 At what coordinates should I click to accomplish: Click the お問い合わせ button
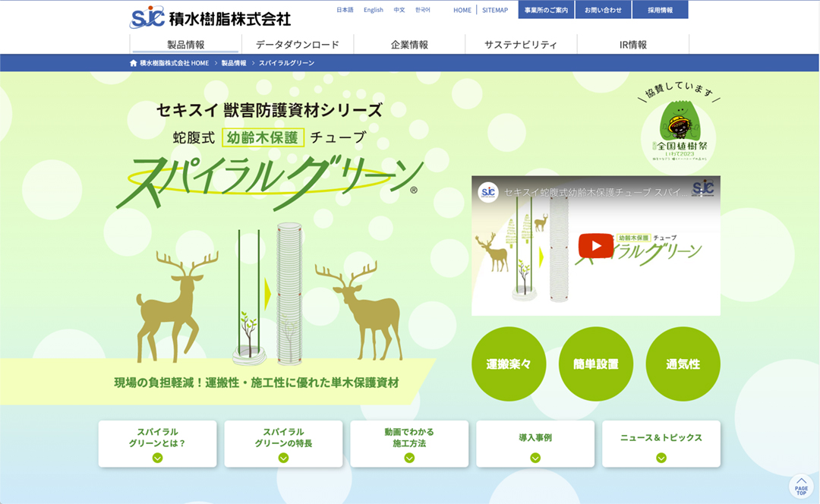coord(603,10)
